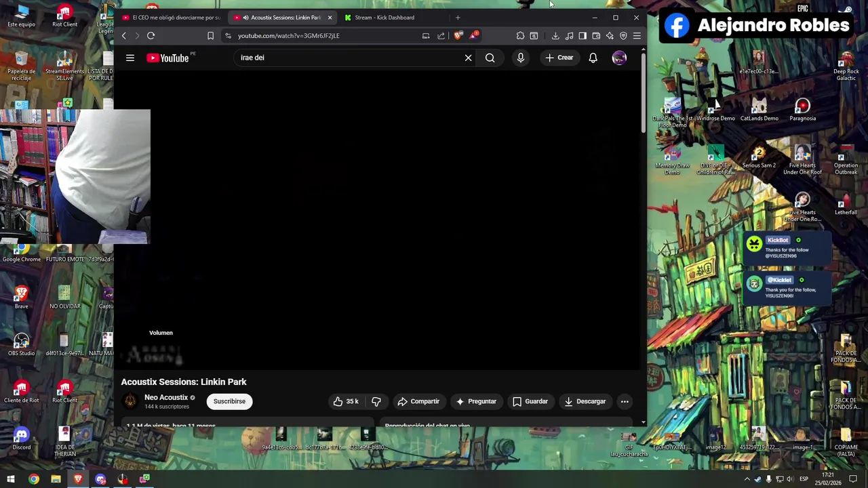
Task: Open the site settings icon by URL
Action: pos(228,36)
